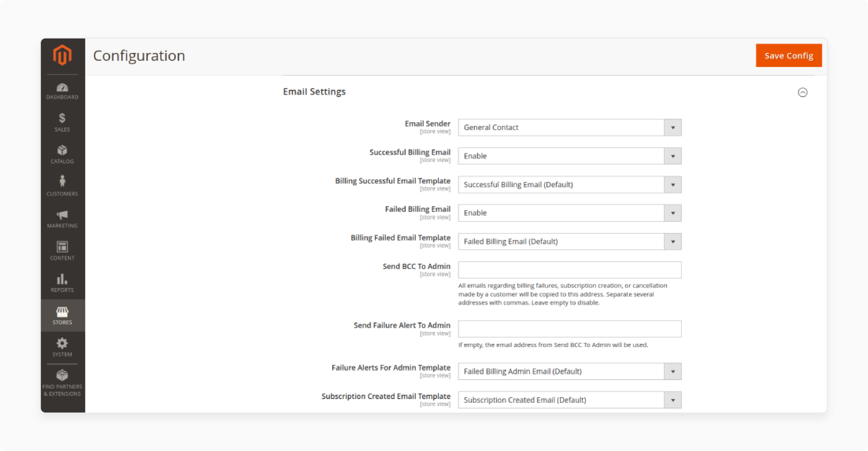Click the Configuration page title

[x=139, y=56]
